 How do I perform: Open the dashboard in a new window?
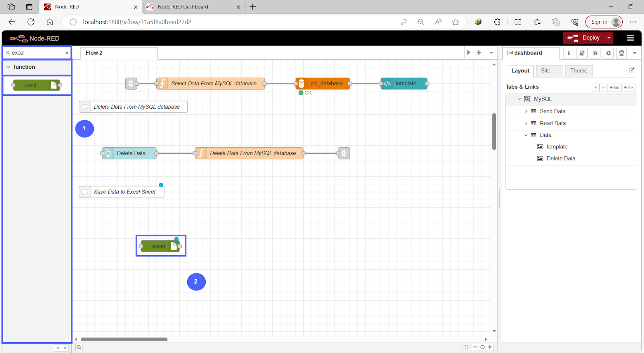pos(632,70)
